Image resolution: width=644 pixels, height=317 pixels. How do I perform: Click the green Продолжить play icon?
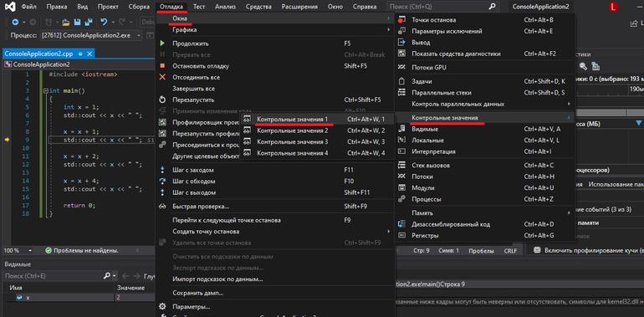pyautogui.click(x=162, y=43)
